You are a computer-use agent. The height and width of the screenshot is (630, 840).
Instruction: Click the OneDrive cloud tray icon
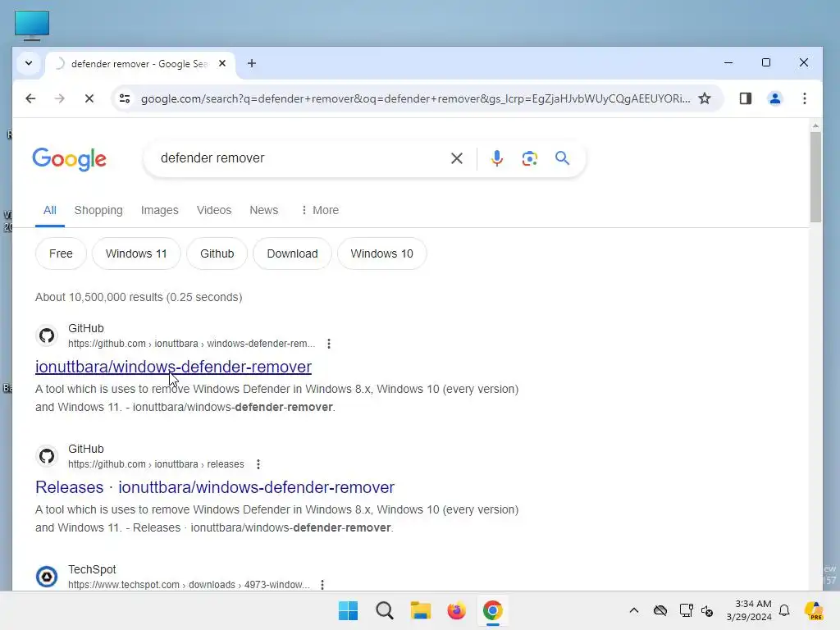click(660, 610)
